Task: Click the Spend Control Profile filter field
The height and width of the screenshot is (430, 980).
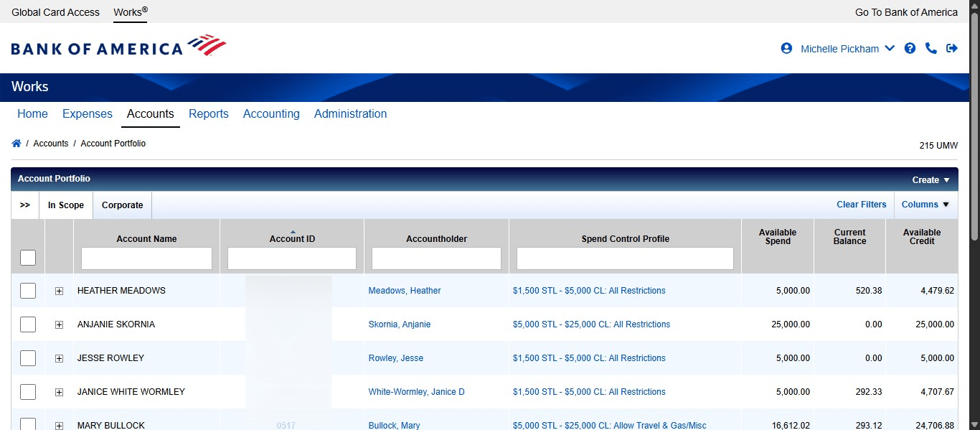Action: click(x=625, y=258)
